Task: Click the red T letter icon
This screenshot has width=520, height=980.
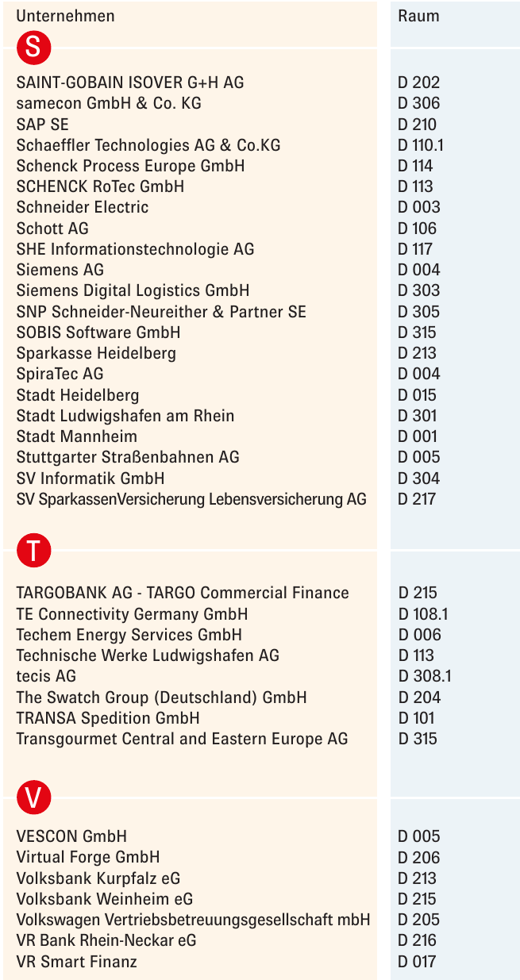Action: (33, 551)
